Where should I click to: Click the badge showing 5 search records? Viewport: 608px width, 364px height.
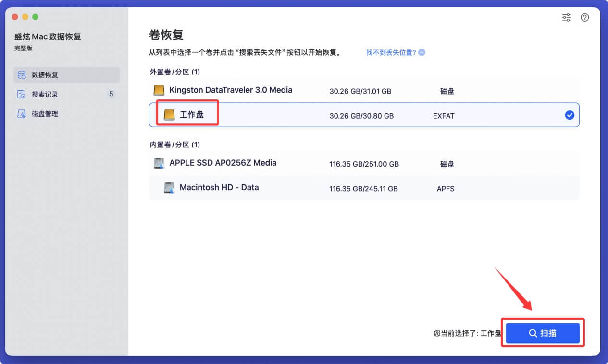click(x=111, y=94)
